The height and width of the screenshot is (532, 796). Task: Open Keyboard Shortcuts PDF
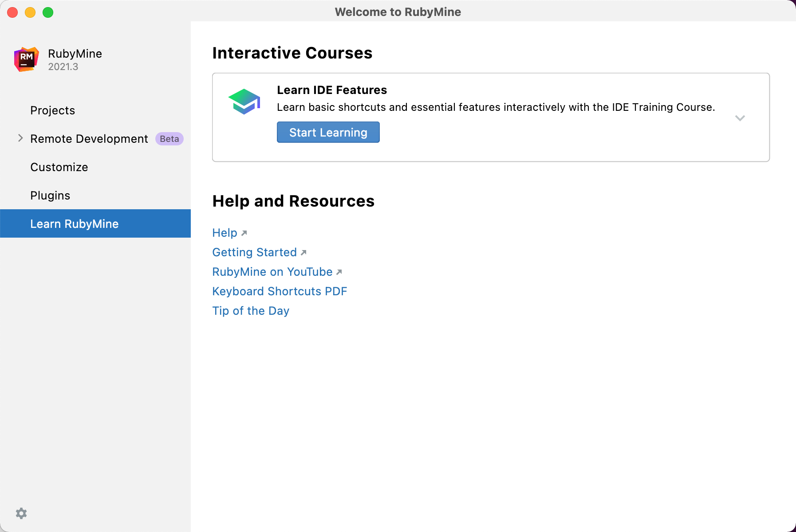click(x=280, y=291)
